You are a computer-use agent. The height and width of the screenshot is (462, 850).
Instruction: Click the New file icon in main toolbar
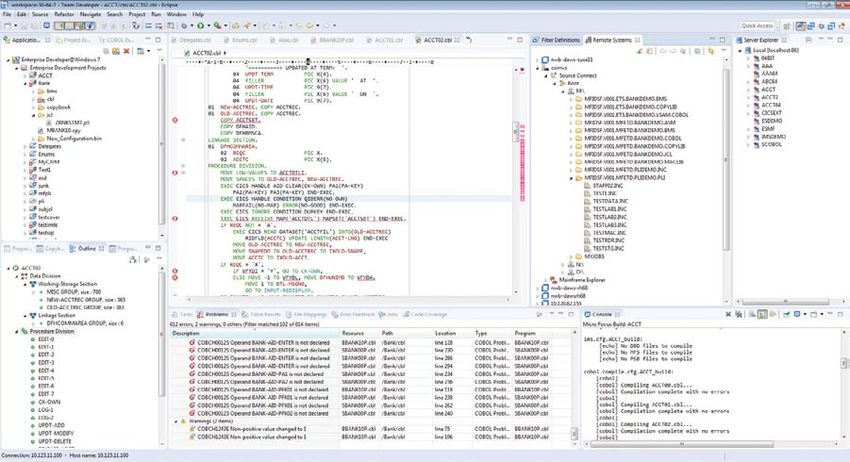pos(8,25)
